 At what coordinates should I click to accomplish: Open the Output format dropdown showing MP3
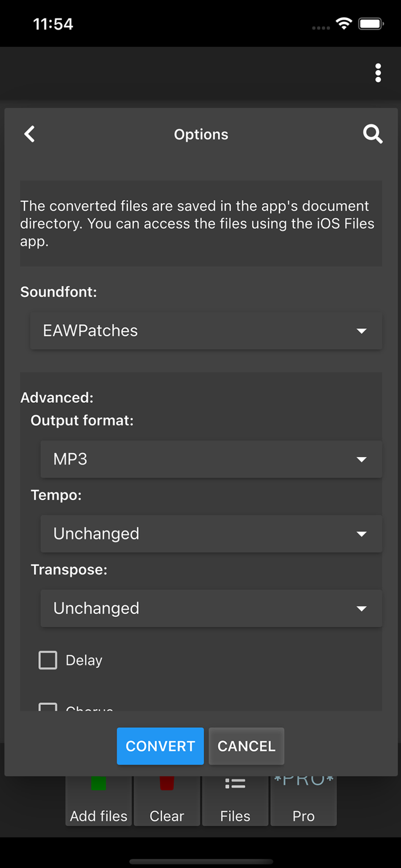pyautogui.click(x=211, y=459)
